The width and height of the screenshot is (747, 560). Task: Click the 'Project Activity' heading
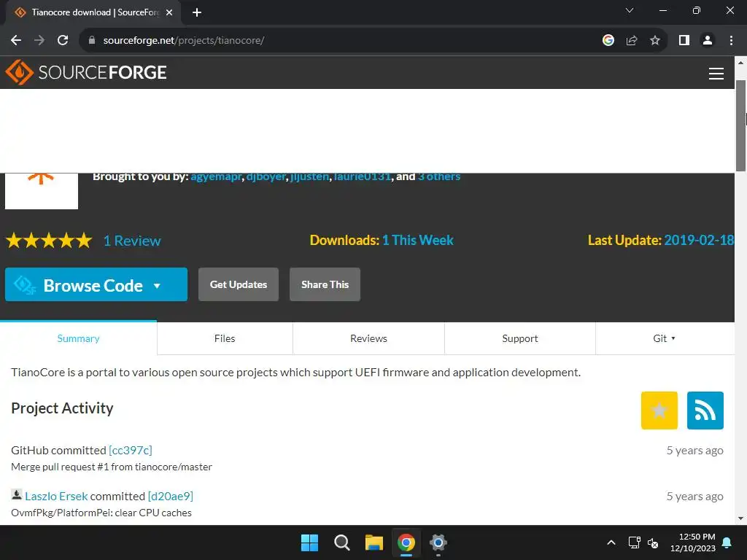point(62,408)
